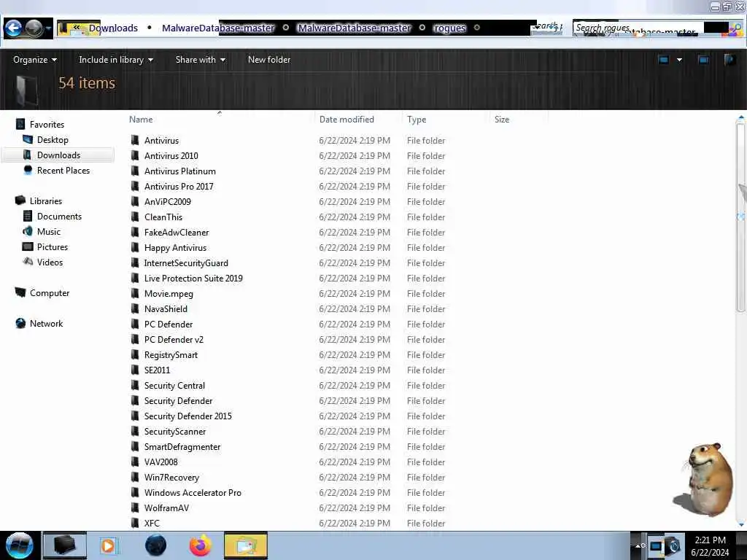Sort by the Size column header
This screenshot has width=747, height=560.
pyautogui.click(x=502, y=120)
